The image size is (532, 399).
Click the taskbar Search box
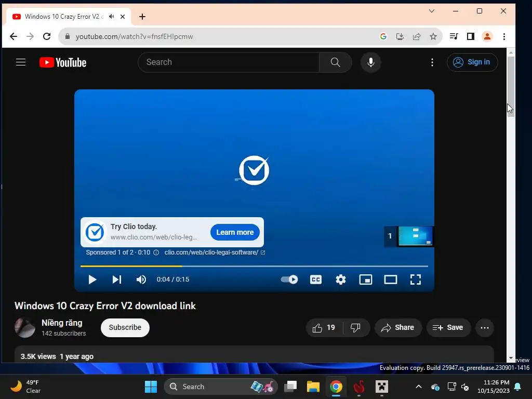tap(220, 387)
